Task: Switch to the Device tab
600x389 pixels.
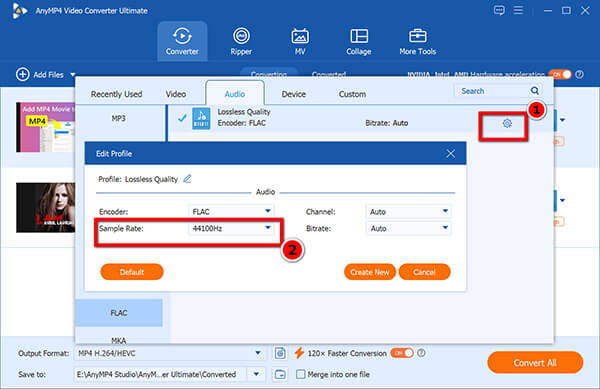Action: pyautogui.click(x=293, y=94)
